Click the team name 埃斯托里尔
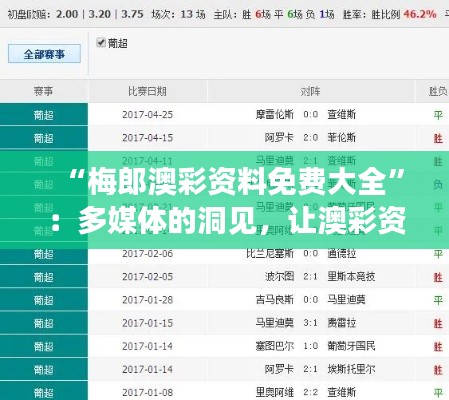 pos(351,369)
